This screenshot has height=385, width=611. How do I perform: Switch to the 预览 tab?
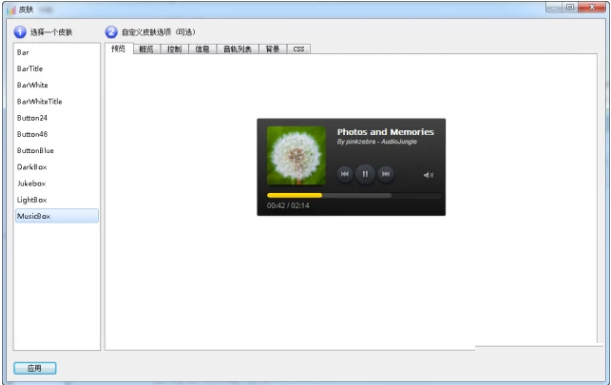118,49
